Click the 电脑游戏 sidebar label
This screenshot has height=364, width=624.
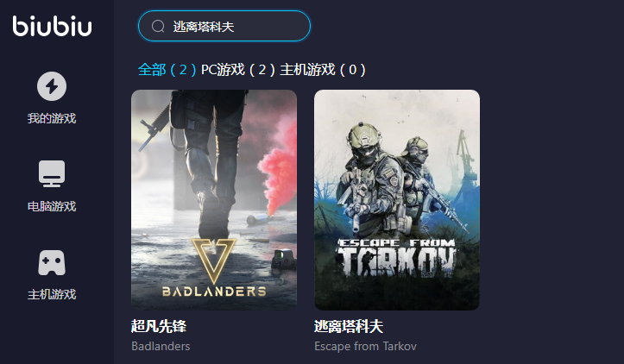pos(52,206)
